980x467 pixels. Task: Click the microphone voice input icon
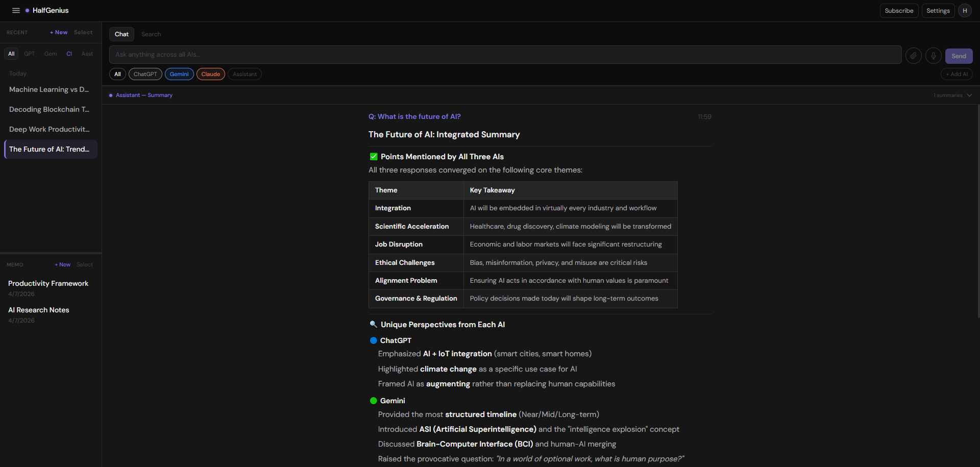933,56
